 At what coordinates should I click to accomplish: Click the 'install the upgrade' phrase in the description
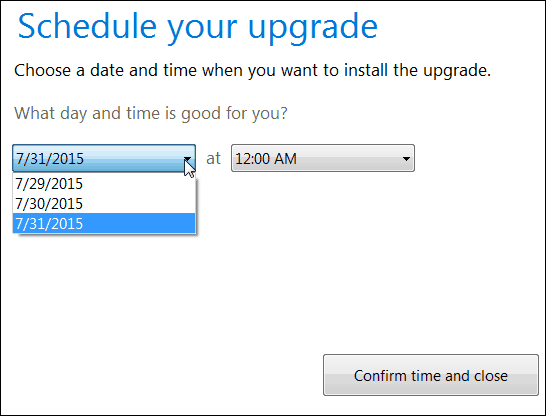418,71
